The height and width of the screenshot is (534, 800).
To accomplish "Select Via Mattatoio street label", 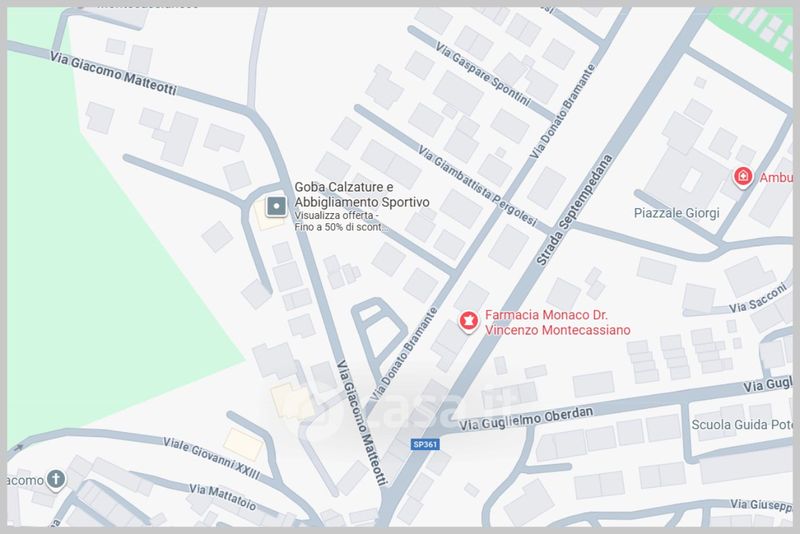I will (x=222, y=497).
